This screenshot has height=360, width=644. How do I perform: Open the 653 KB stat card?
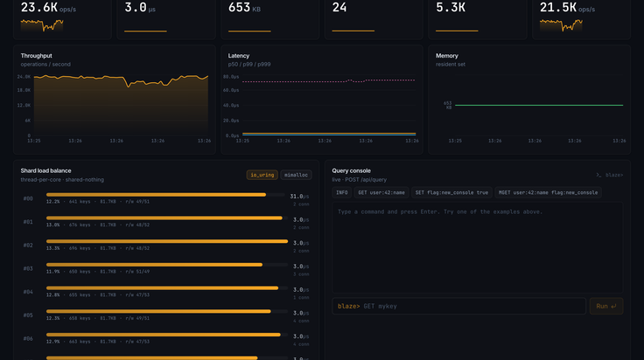(x=270, y=19)
